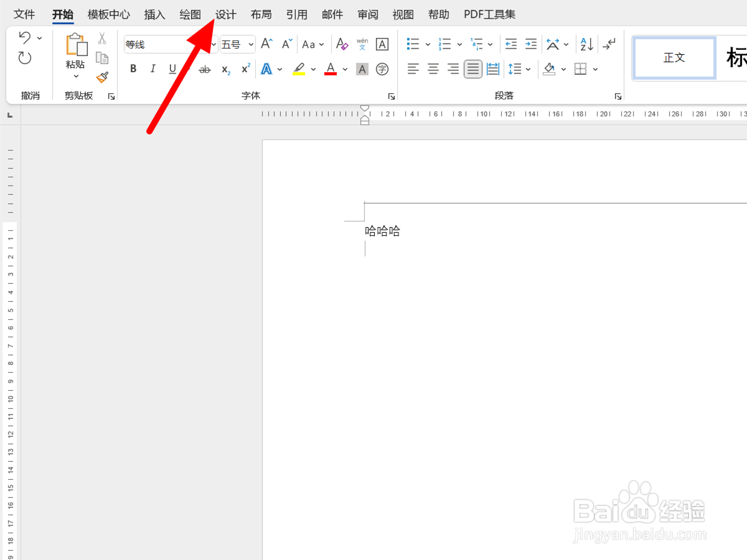747x560 pixels.
Task: Apply character shading icon
Action: 362,69
